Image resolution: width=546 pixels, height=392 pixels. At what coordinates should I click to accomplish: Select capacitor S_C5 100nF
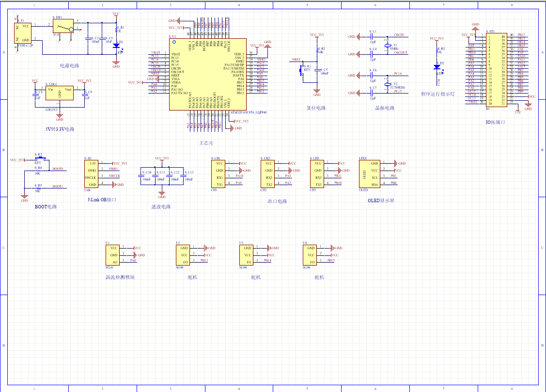(317, 70)
